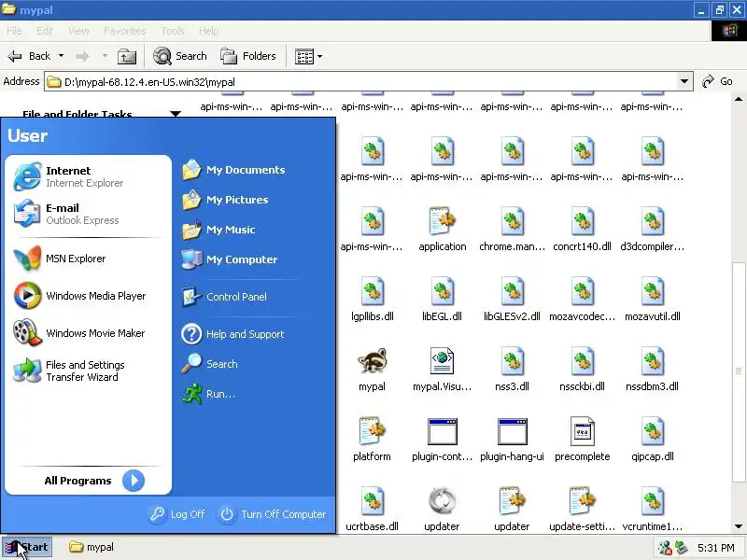Select the vcruntime1... file
Image resolution: width=747 pixels, height=560 pixels.
(x=652, y=510)
